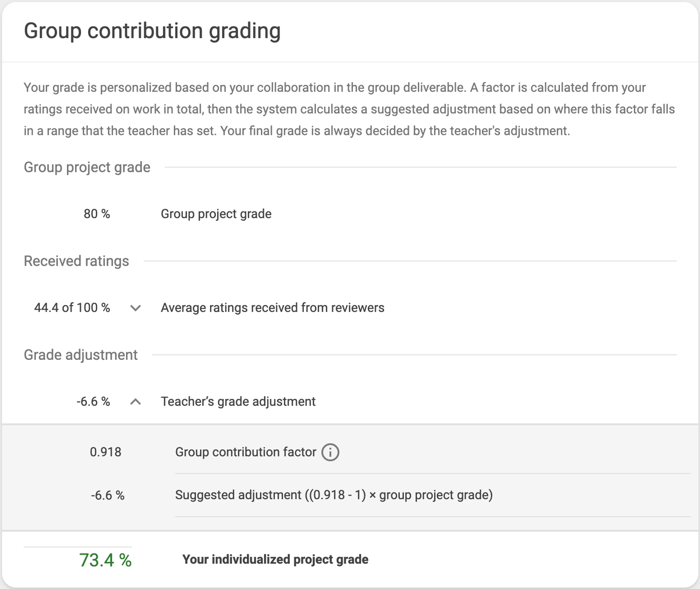Open the Group contribution factor info icon

[330, 452]
